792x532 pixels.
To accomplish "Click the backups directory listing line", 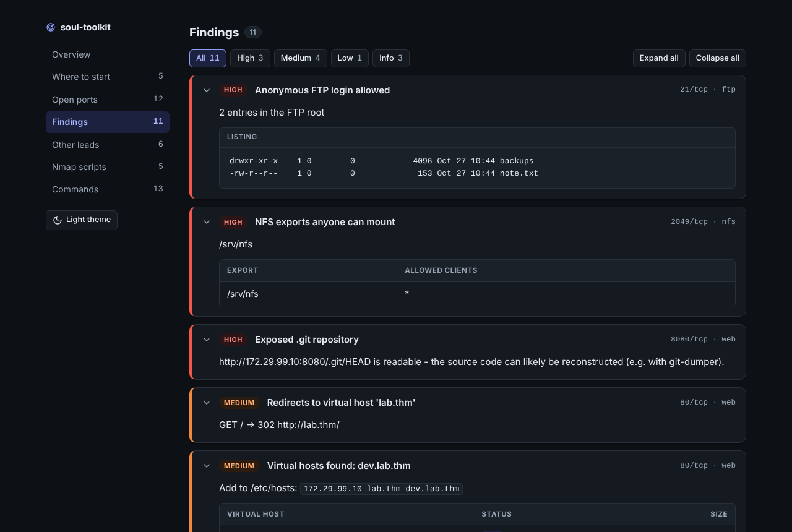I will click(381, 161).
